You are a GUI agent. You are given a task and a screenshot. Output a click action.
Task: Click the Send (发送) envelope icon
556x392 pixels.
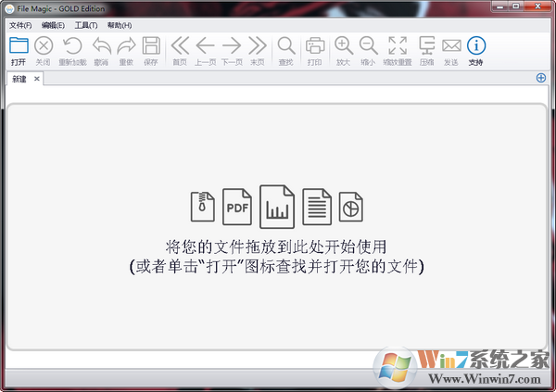pyautogui.click(x=451, y=45)
